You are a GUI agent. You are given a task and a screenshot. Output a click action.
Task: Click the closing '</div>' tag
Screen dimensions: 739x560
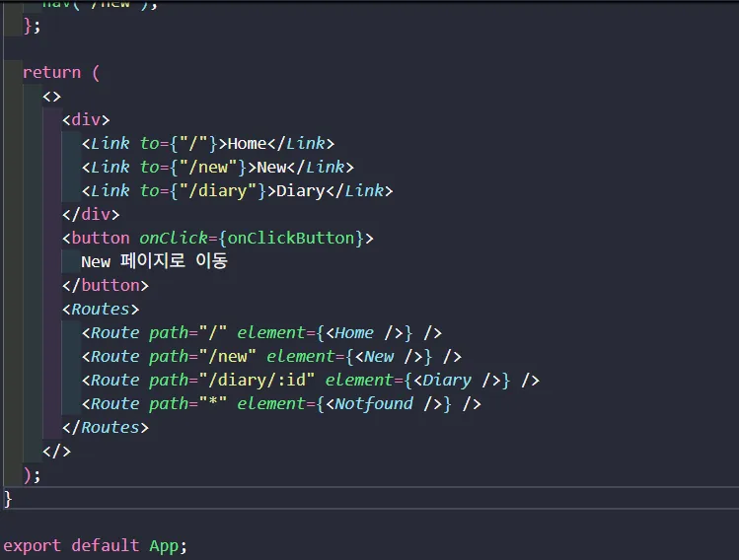pyautogui.click(x=91, y=215)
